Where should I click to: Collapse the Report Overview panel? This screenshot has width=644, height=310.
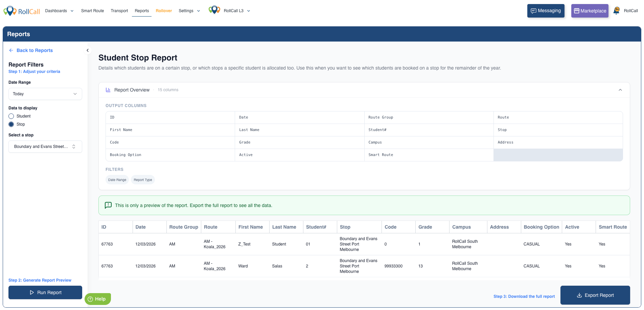pos(620,90)
